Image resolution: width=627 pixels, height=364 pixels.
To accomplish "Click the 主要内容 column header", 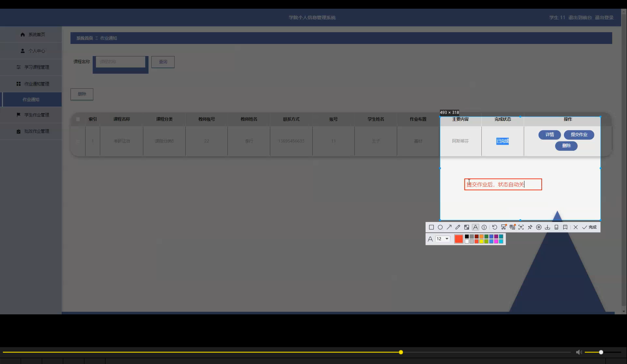I will click(x=460, y=119).
